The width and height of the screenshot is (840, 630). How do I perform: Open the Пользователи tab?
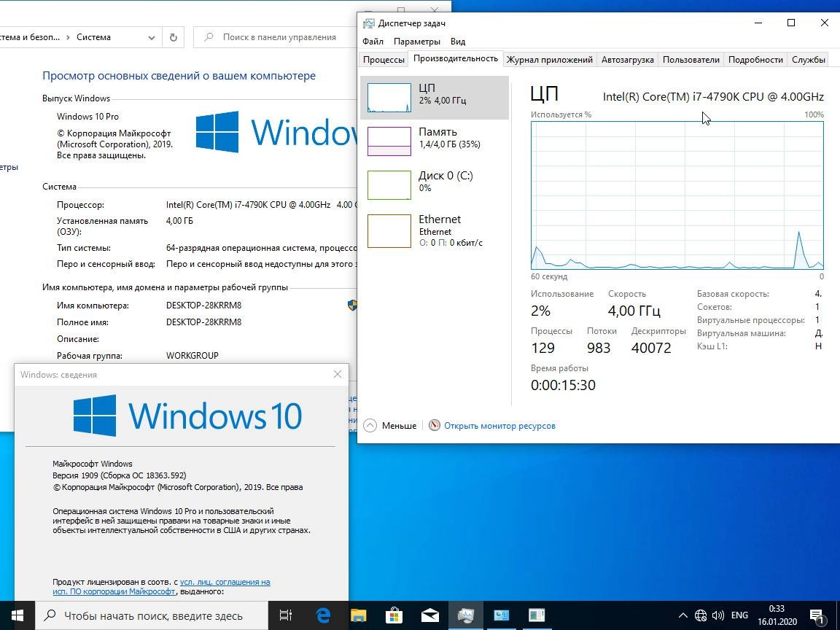pos(691,60)
